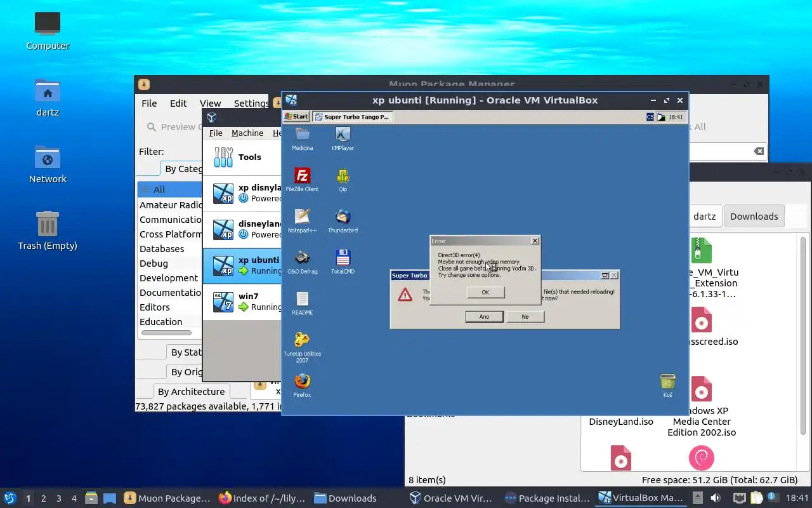812x508 pixels.
Task: Click the horizontal scrollbar in Muon category list
Action: [166, 332]
